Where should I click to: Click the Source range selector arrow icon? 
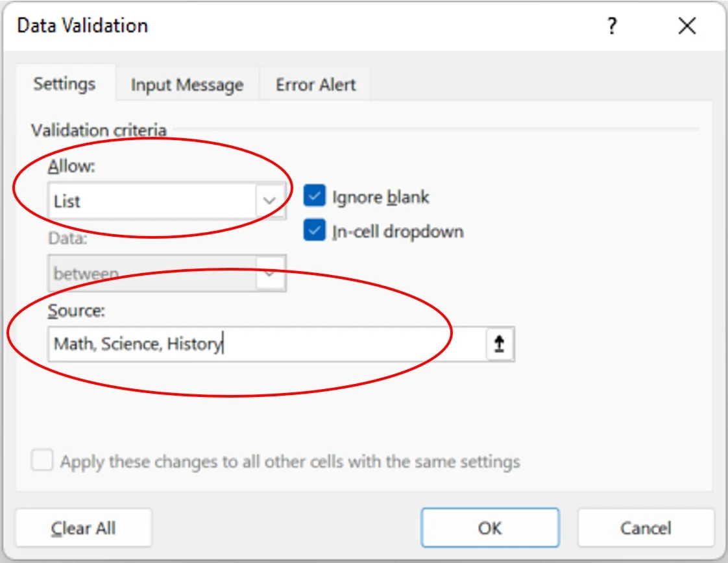500,344
